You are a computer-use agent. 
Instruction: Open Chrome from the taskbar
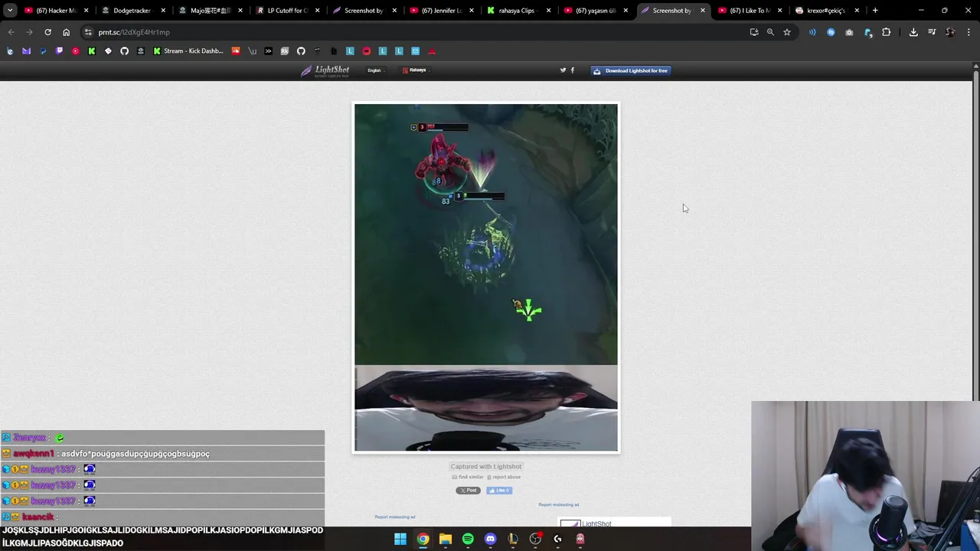click(423, 539)
